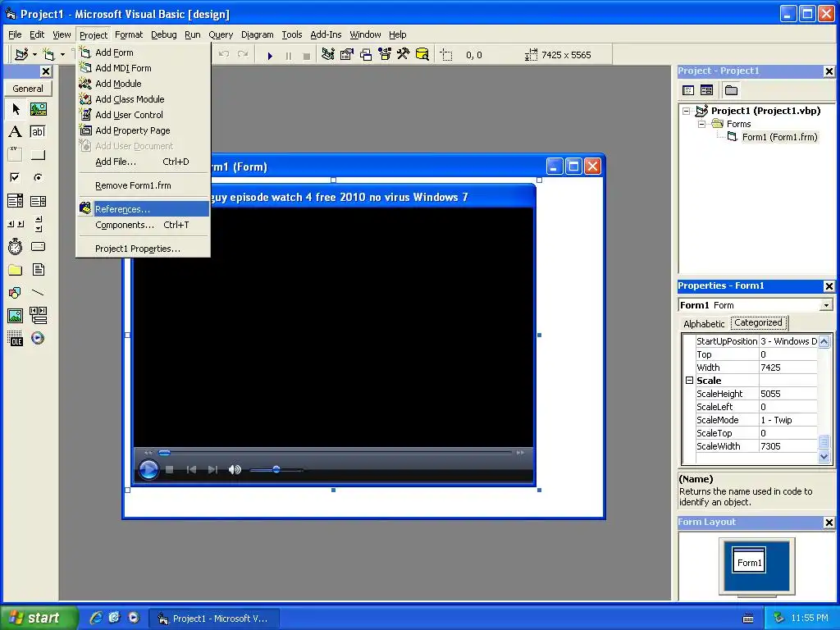The image size is (840, 630).
Task: Choose Add Class Module menu entry
Action: coord(144,99)
